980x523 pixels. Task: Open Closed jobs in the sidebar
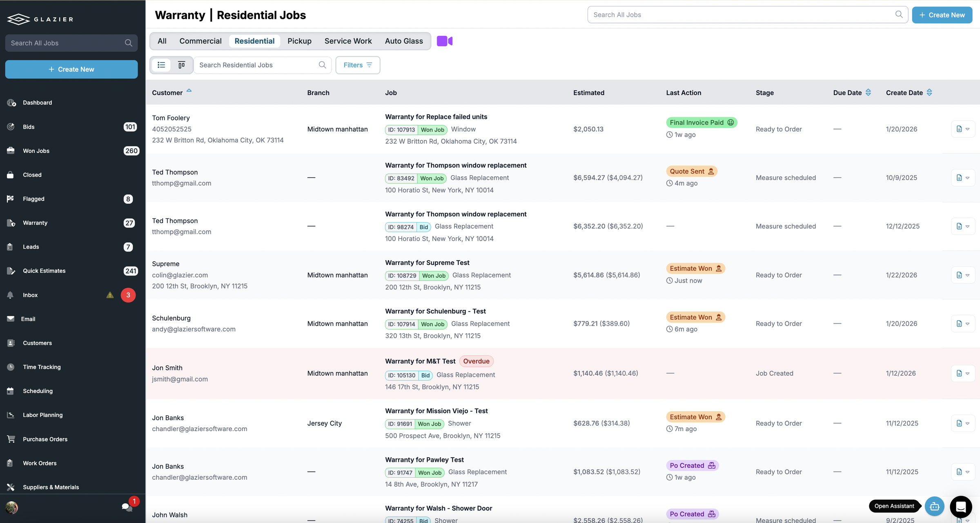tap(32, 175)
